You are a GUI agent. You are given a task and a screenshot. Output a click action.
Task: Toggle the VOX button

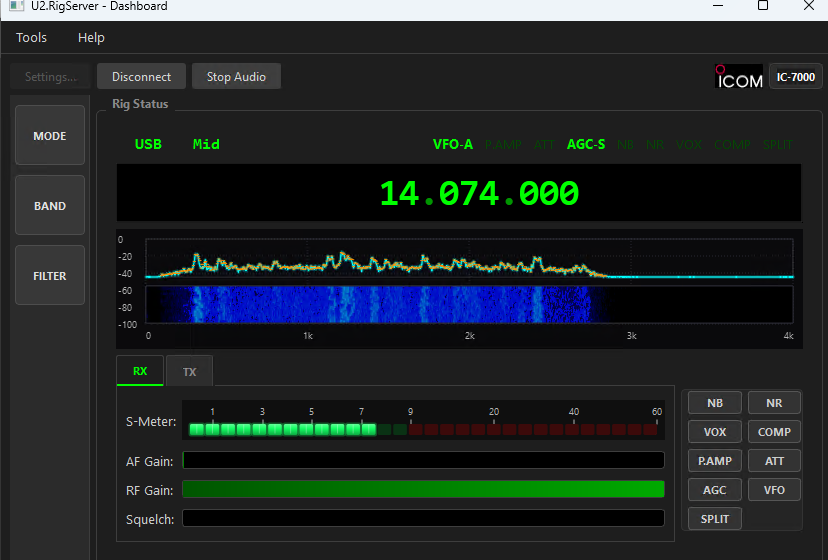714,432
